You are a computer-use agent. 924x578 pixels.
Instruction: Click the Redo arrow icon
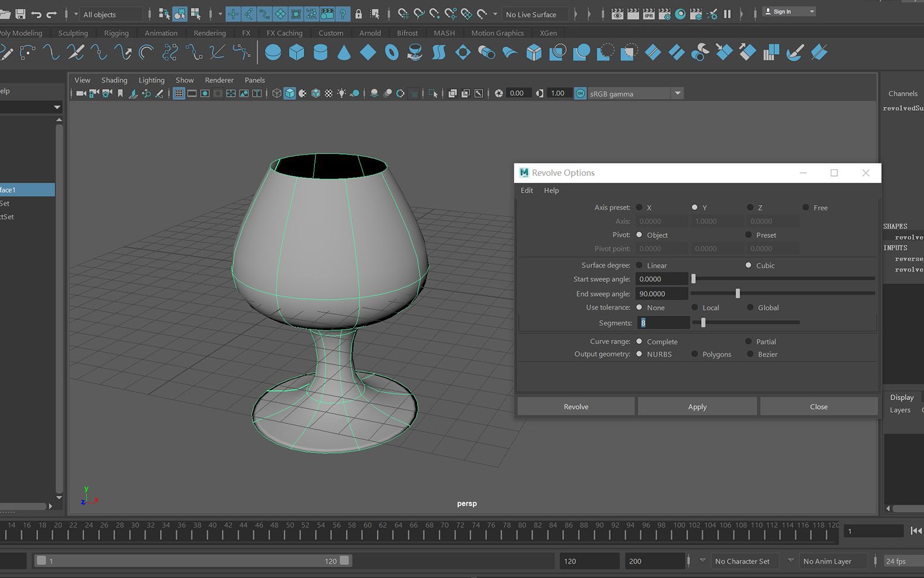tap(52, 14)
